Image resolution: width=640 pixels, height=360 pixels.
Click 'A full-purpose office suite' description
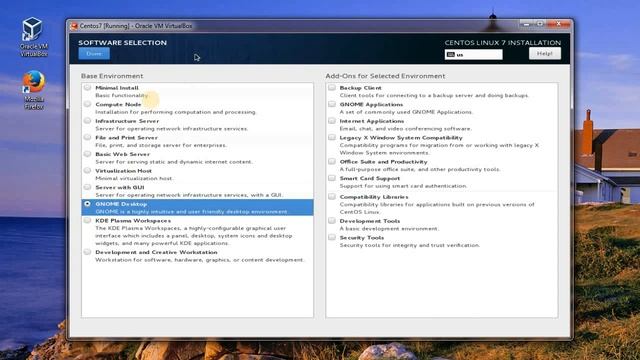coord(420,169)
